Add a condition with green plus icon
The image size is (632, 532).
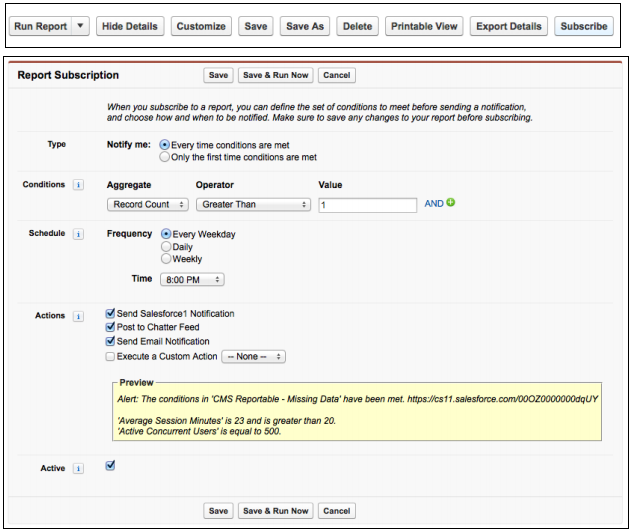(451, 203)
